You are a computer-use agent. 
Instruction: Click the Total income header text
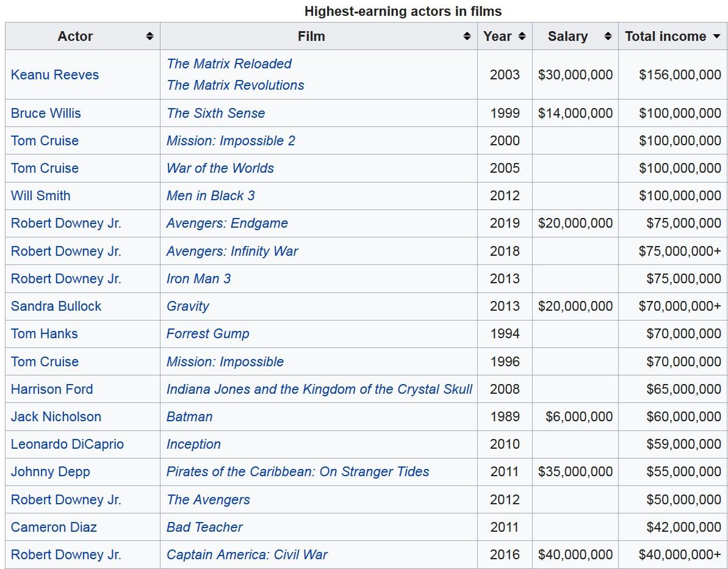tap(665, 36)
